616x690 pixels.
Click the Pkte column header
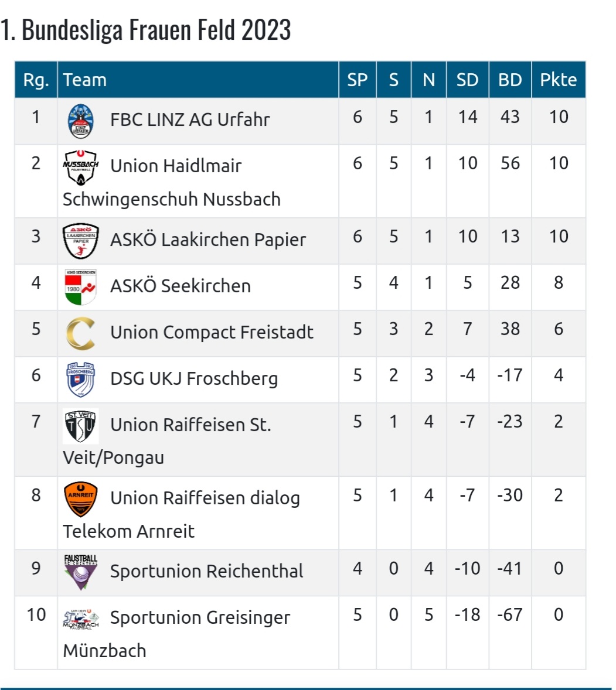click(x=559, y=80)
